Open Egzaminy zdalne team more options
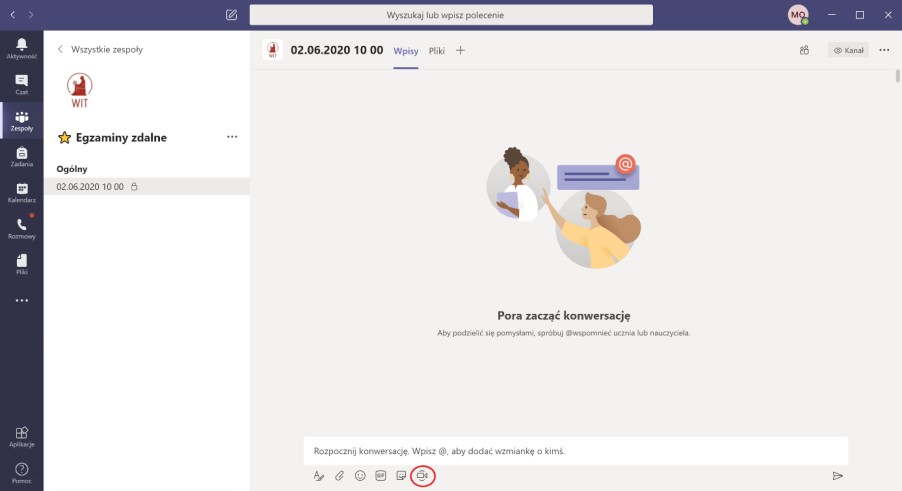Screen dimensions: 902x491 (232, 137)
